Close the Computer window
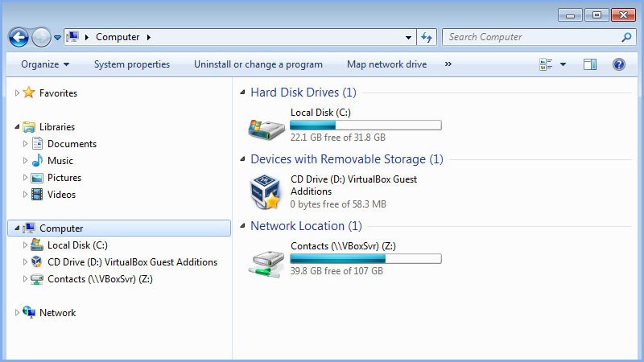Viewport: 644px width, 362px height. [623, 15]
